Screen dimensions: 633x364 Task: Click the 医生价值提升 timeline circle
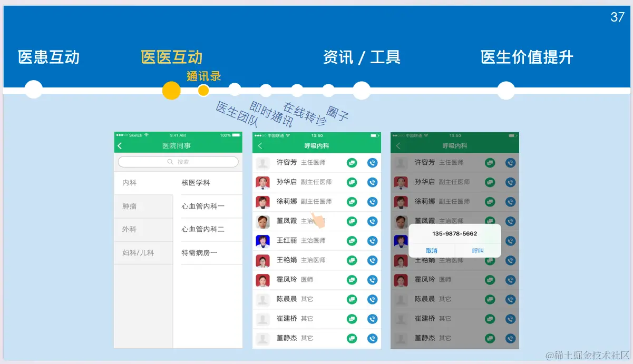click(506, 90)
